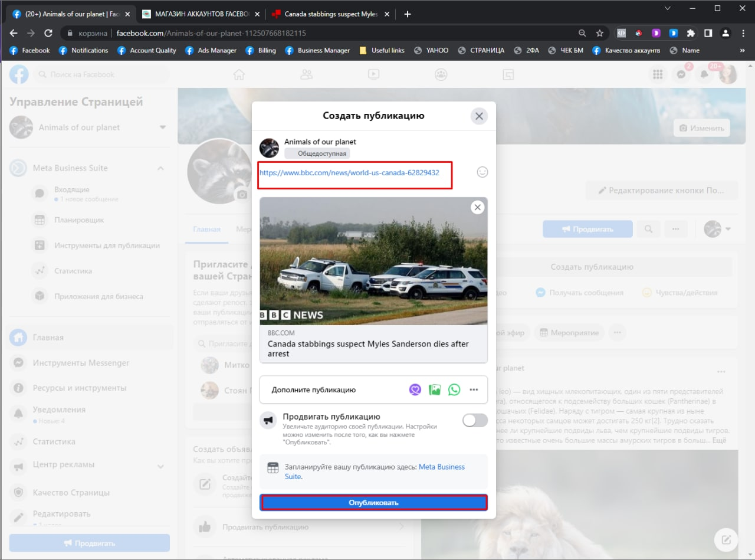Click the Продвигать button at the sidebar bottom
Viewport: 755px width, 560px height.
click(x=90, y=543)
